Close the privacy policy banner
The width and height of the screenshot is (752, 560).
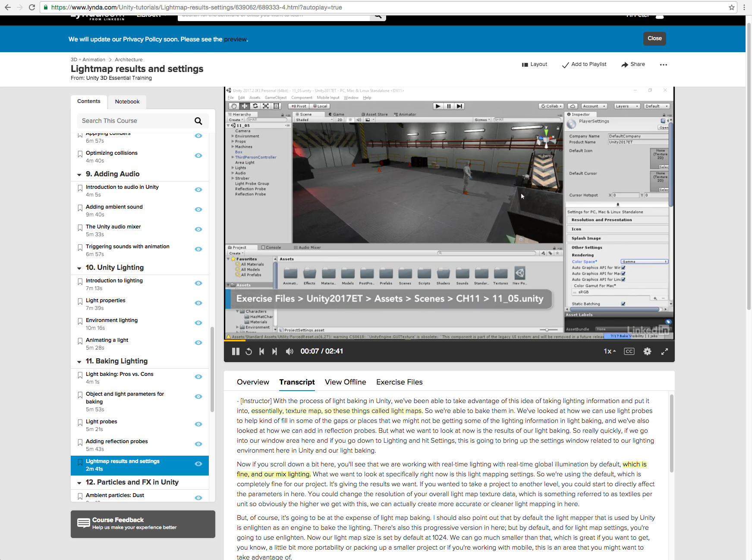(x=654, y=38)
